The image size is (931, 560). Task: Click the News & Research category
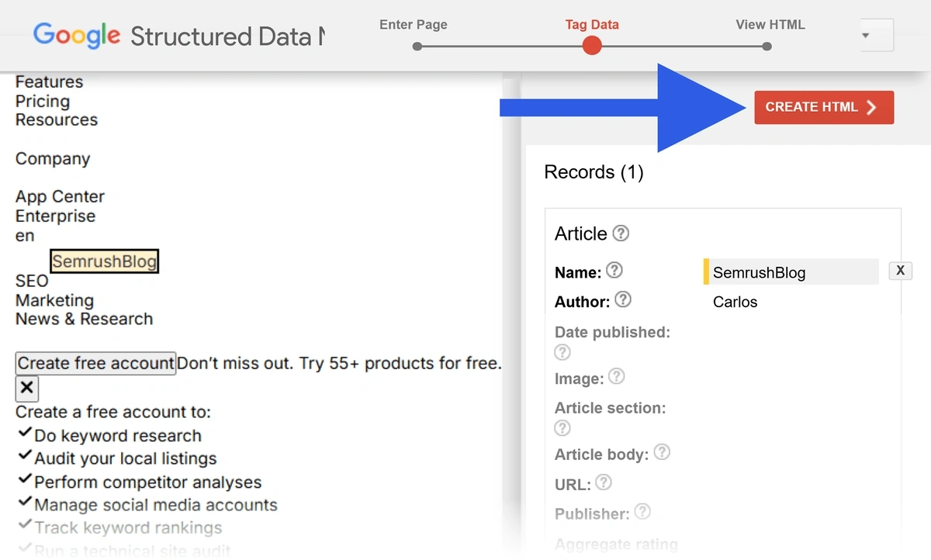coord(84,319)
